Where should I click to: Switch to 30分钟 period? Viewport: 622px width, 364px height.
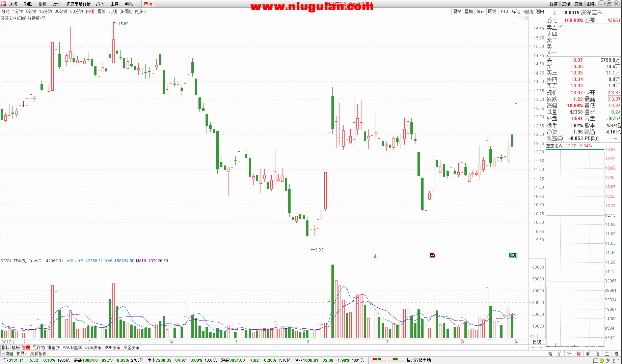pyautogui.click(x=61, y=11)
